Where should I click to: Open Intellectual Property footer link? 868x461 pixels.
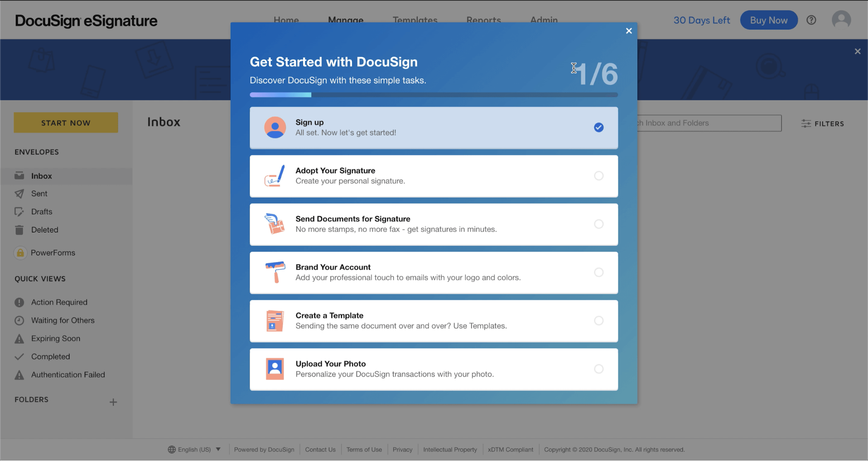(x=450, y=450)
